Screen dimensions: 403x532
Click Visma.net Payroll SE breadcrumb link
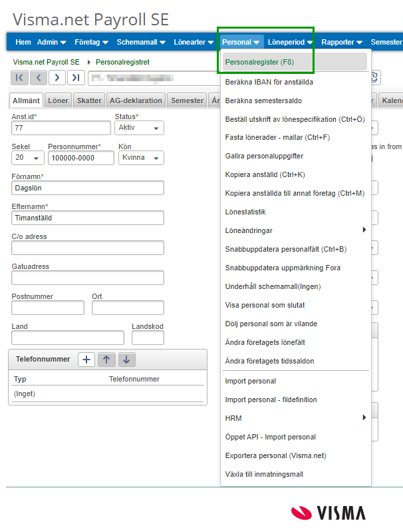click(46, 62)
